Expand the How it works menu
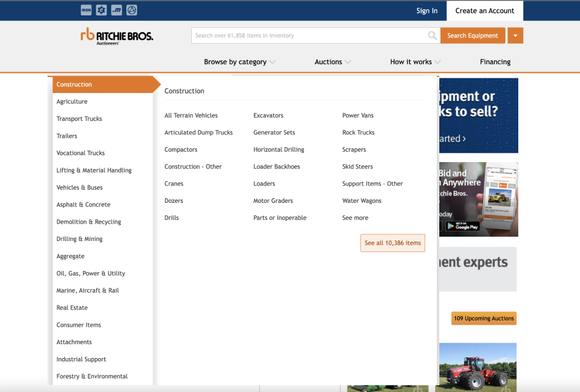 (x=415, y=62)
